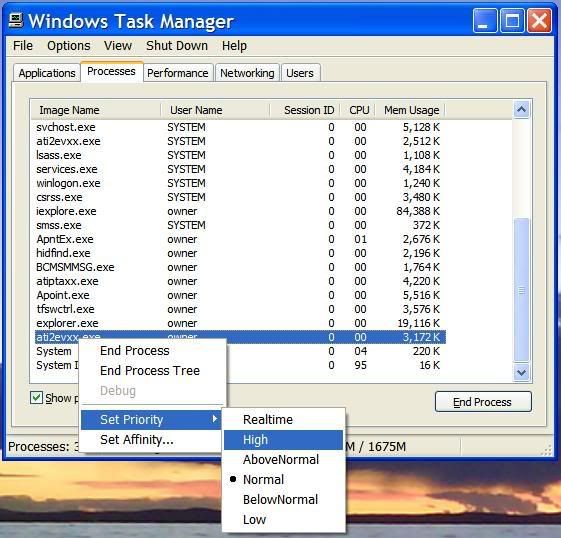Maximize the Task Manager window
The image size is (561, 538).
pos(512,20)
